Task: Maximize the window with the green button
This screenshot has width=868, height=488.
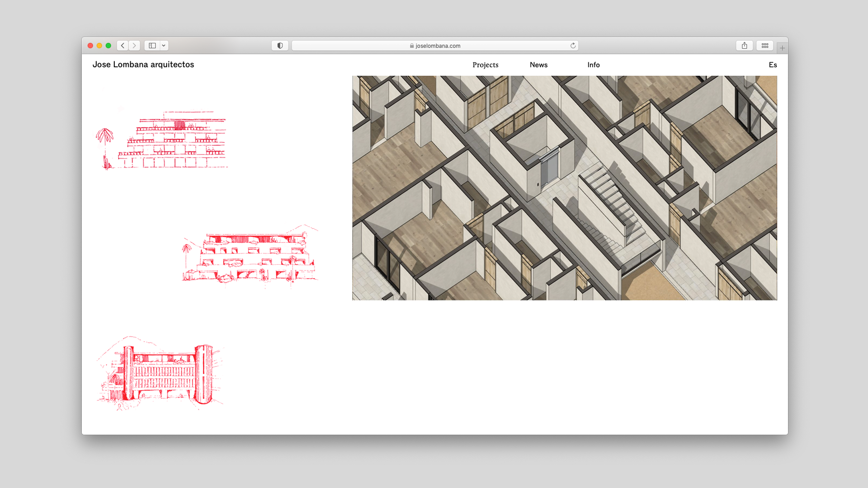Action: (x=108, y=46)
